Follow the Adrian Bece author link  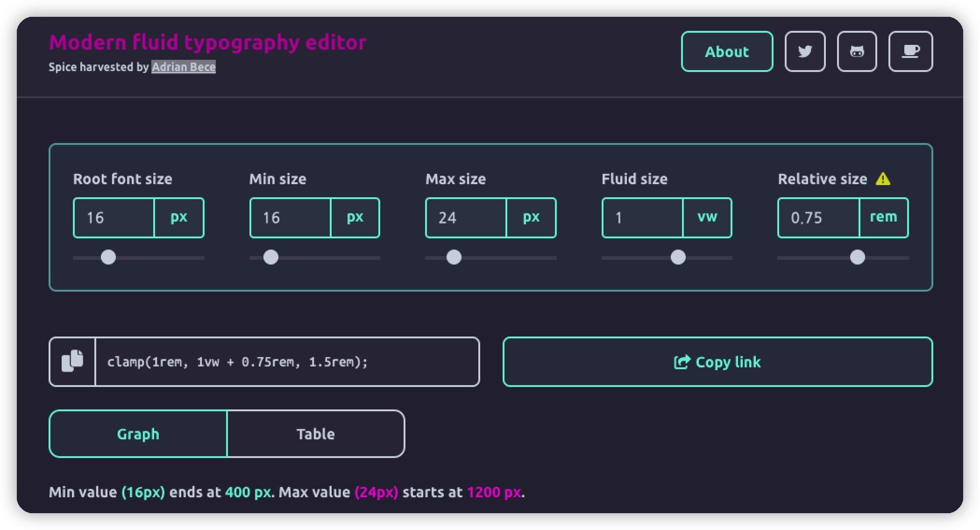click(184, 67)
